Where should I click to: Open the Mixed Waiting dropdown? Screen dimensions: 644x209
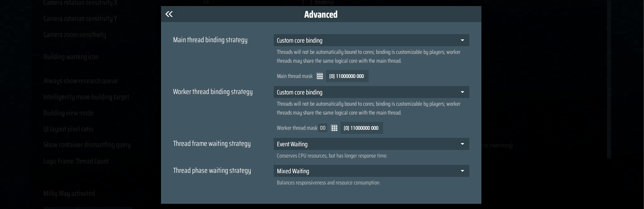tap(371, 171)
